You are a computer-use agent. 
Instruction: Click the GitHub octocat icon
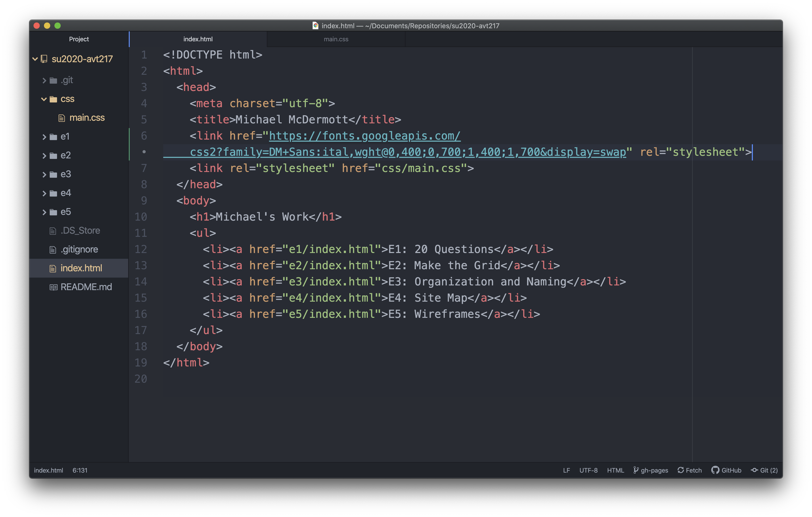[715, 470]
